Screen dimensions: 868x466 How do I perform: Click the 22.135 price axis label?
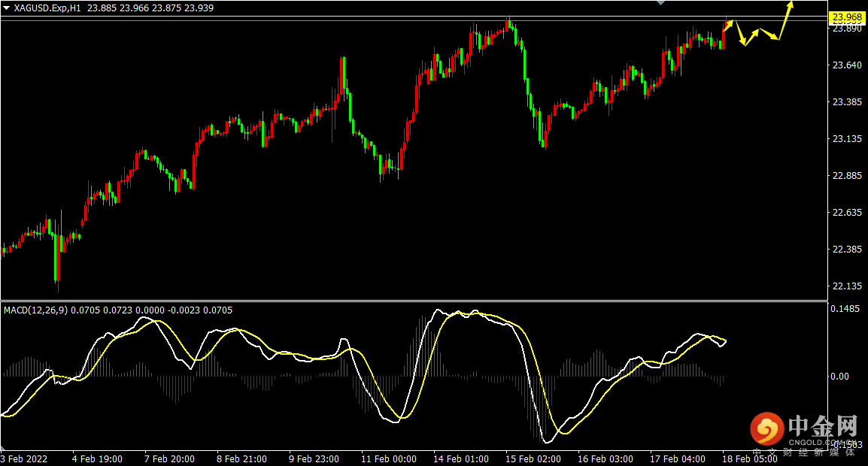846,286
